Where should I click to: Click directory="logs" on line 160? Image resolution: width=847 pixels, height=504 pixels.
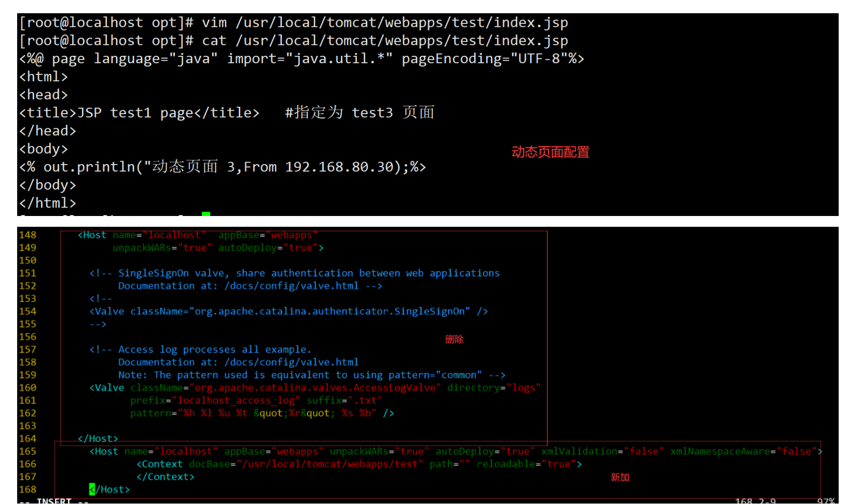tap(494, 388)
